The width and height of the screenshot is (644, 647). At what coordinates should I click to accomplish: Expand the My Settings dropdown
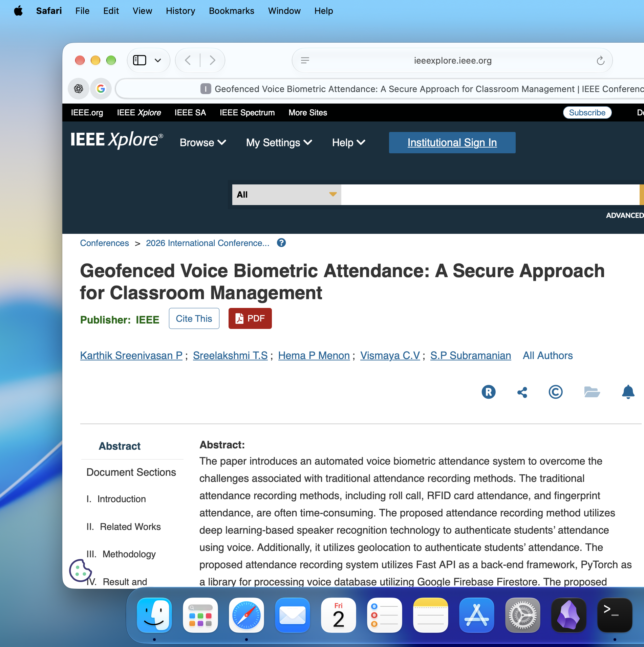(279, 142)
